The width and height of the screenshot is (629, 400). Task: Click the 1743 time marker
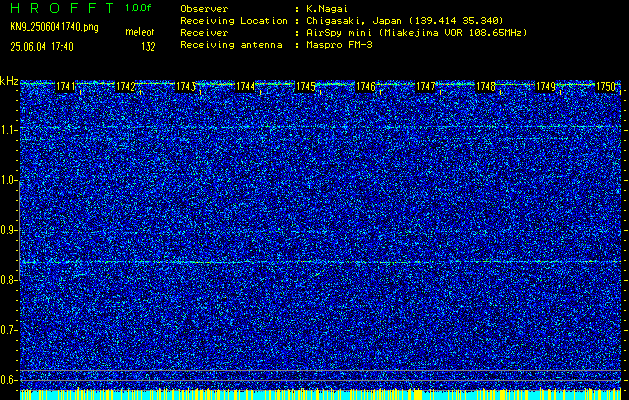coord(186,87)
